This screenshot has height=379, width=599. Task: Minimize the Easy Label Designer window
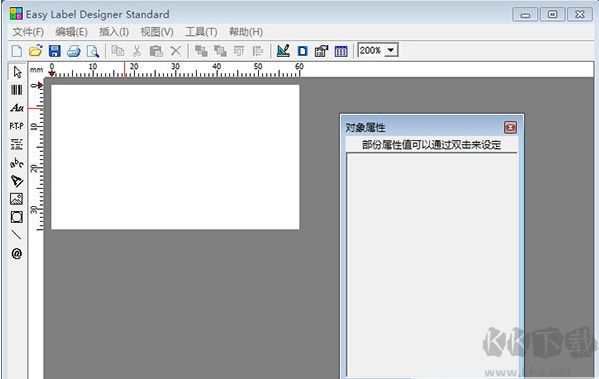525,15
